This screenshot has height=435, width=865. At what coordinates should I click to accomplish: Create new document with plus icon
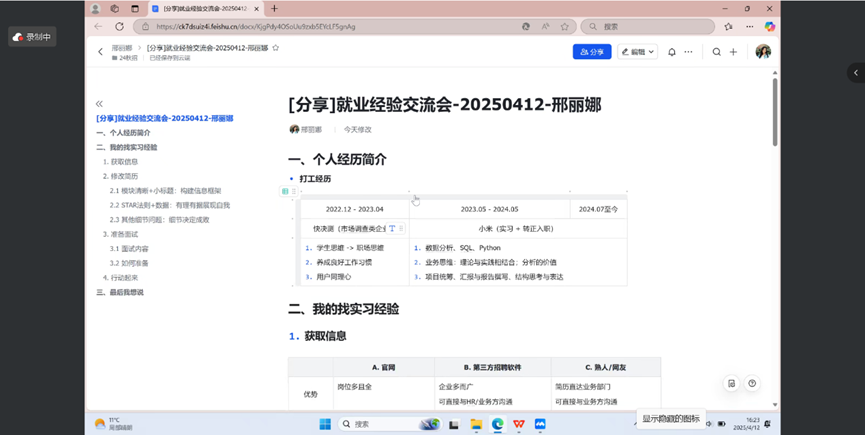coord(733,52)
